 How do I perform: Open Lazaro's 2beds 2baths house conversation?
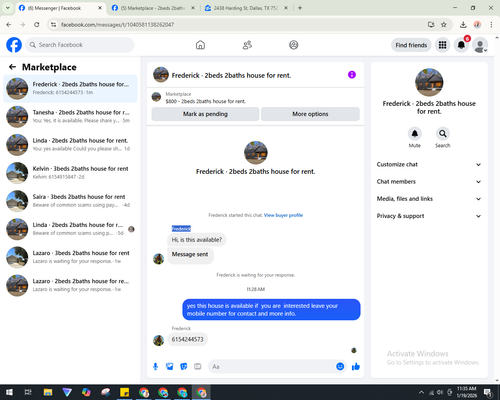(70, 285)
